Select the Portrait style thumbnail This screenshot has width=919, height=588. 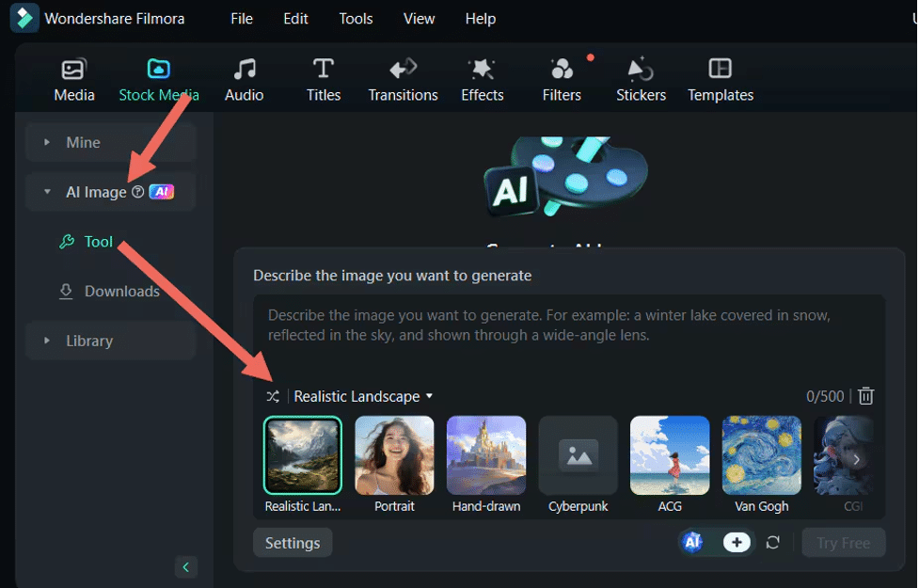(x=394, y=455)
